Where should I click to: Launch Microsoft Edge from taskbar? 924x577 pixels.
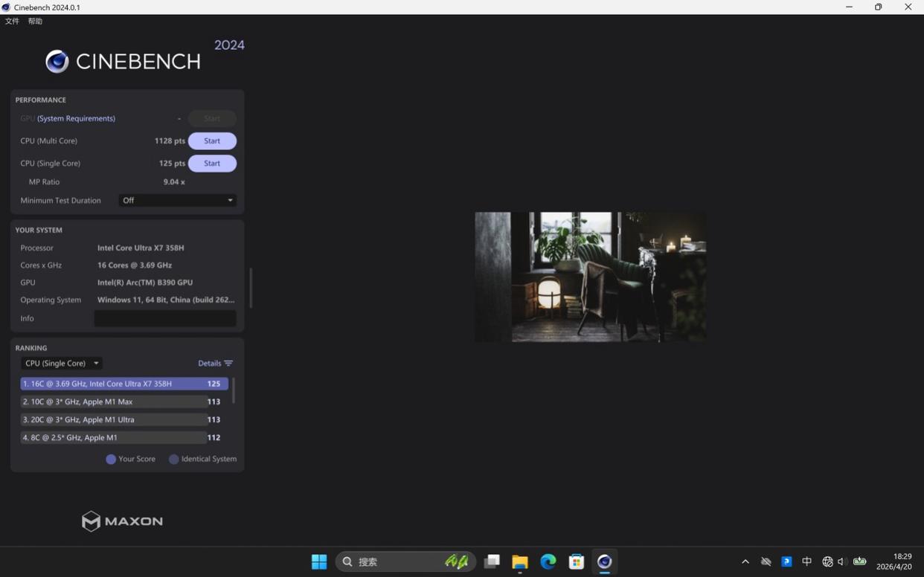[x=548, y=561]
